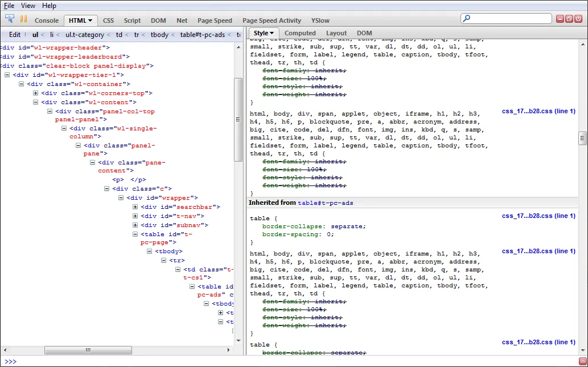Select li breadcrumb in element path
The image size is (588, 367).
(52, 35)
